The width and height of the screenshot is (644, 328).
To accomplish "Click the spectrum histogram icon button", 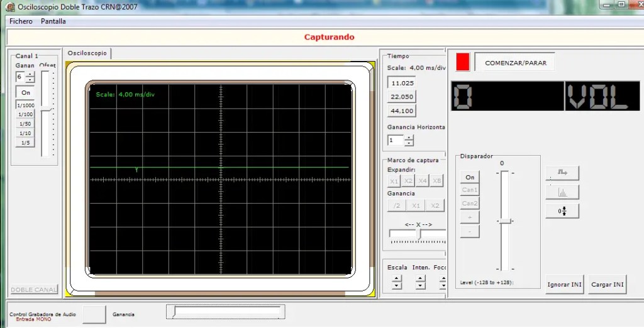I will [562, 192].
